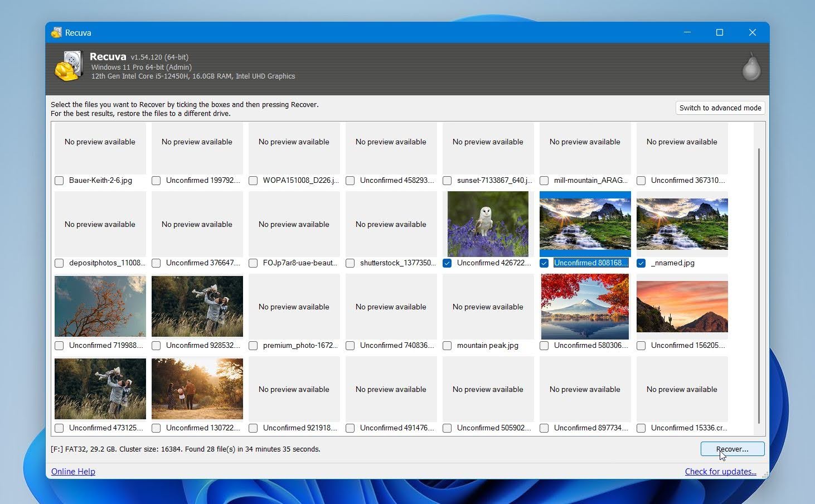Click Switch to advanced mode

[x=720, y=108]
